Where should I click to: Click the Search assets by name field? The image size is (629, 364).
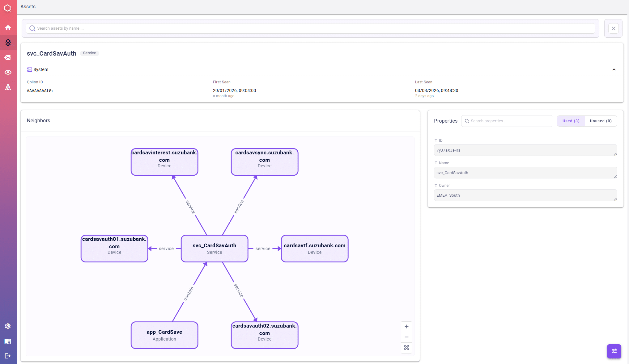coord(310,28)
